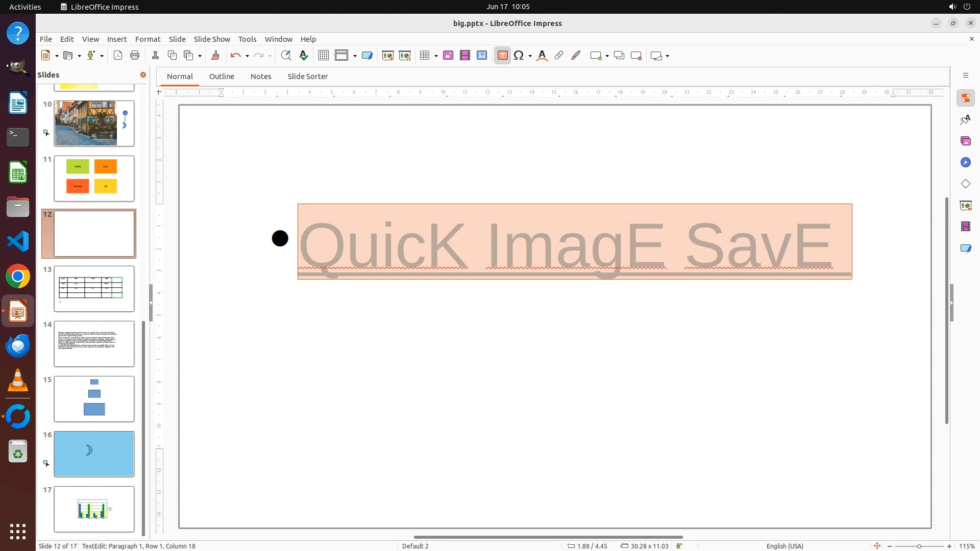Expand the Undo history dropdown arrow
This screenshot has height=551, width=980.
click(247, 56)
